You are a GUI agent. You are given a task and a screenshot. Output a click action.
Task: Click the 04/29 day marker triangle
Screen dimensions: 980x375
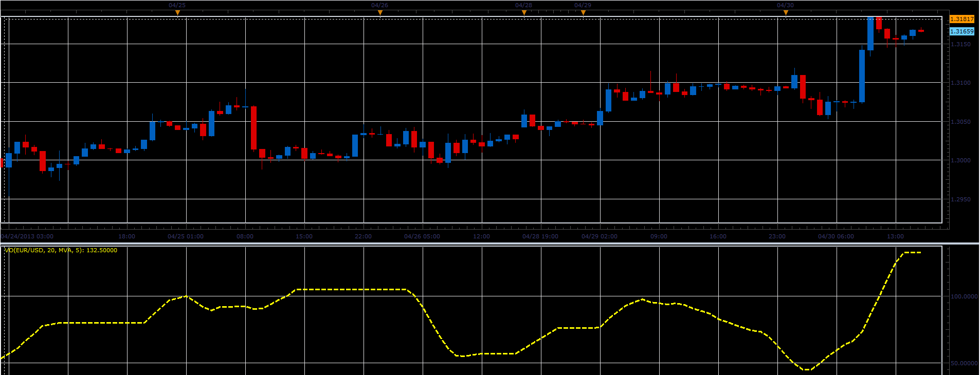pyautogui.click(x=583, y=12)
